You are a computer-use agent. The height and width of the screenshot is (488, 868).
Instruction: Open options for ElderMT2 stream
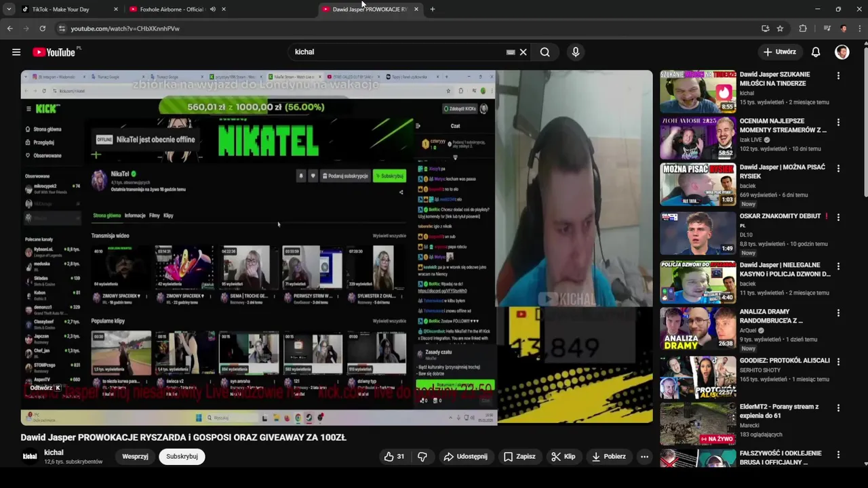point(838,408)
